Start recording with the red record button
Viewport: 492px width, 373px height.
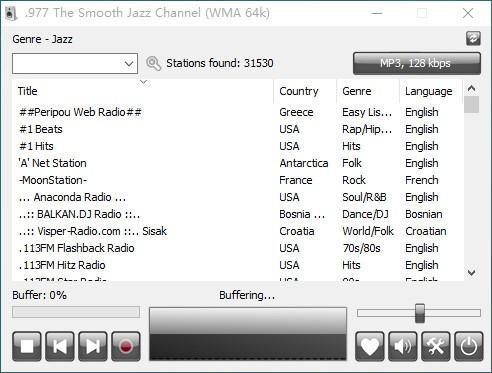[126, 346]
